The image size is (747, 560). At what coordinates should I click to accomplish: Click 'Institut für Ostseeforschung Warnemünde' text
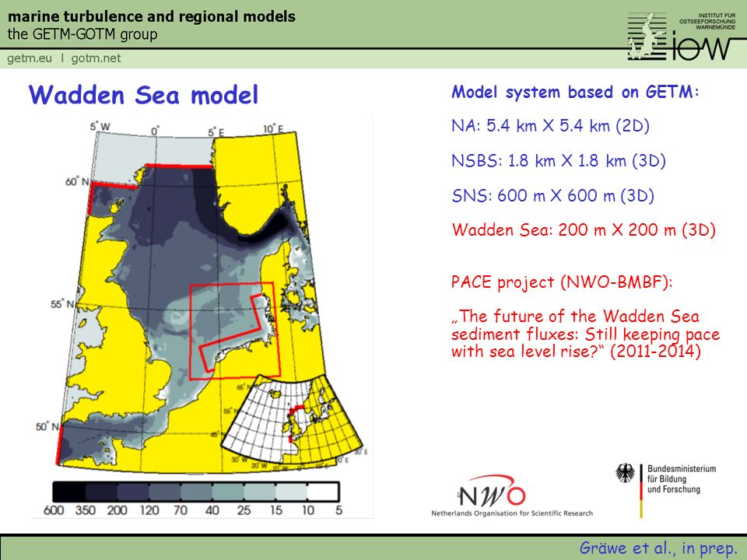tap(707, 22)
